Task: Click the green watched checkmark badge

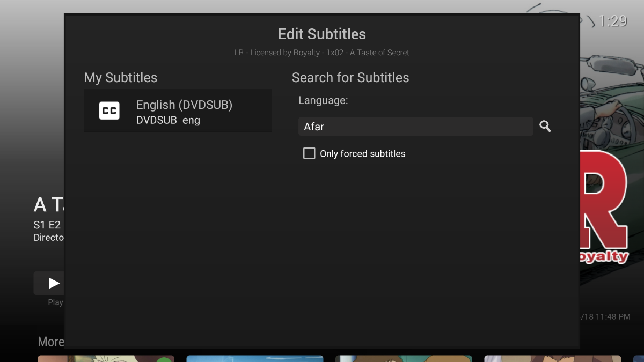Action: 166,359
